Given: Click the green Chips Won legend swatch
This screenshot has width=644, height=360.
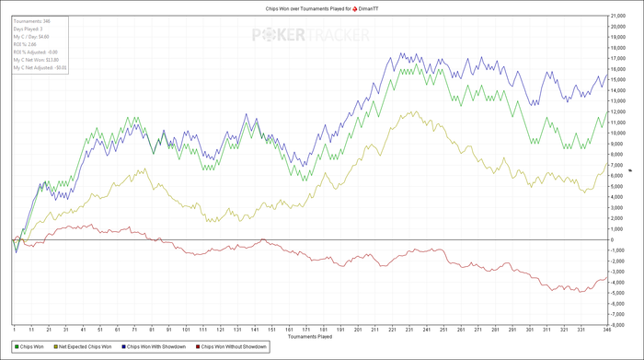Looking at the screenshot, I should 17,347.
